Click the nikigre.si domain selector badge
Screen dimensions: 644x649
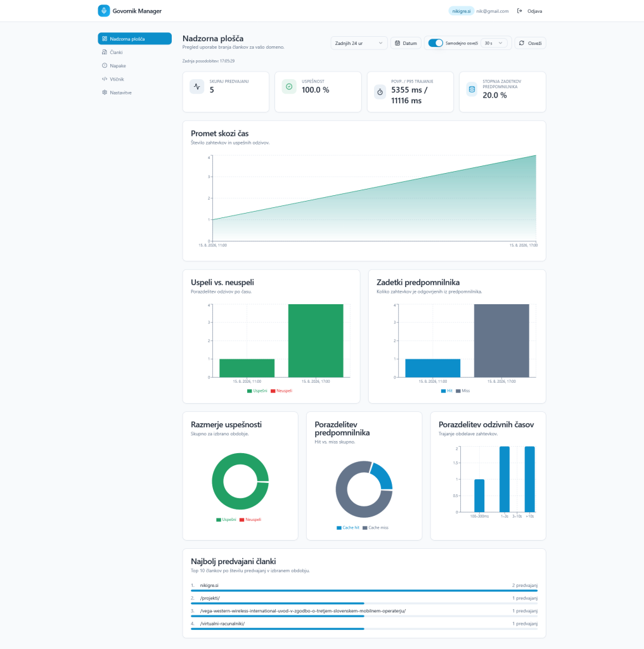(x=461, y=11)
